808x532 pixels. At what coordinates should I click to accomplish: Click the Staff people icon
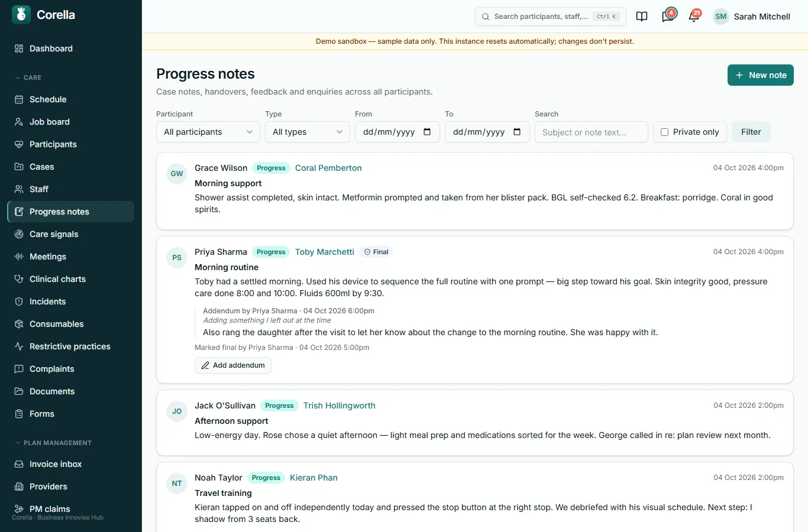(x=19, y=189)
